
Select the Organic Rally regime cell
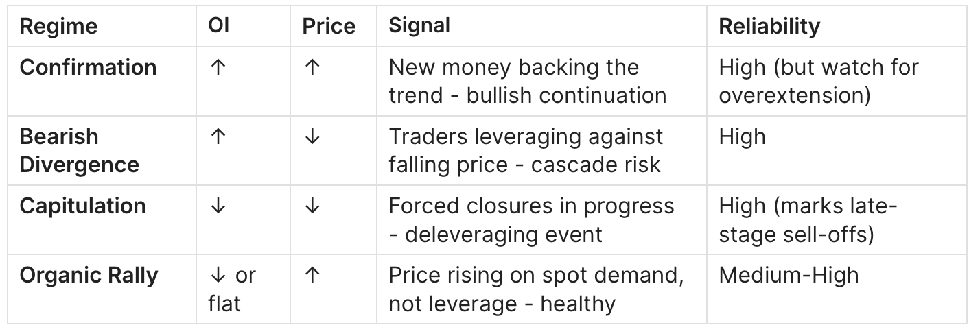89,275
